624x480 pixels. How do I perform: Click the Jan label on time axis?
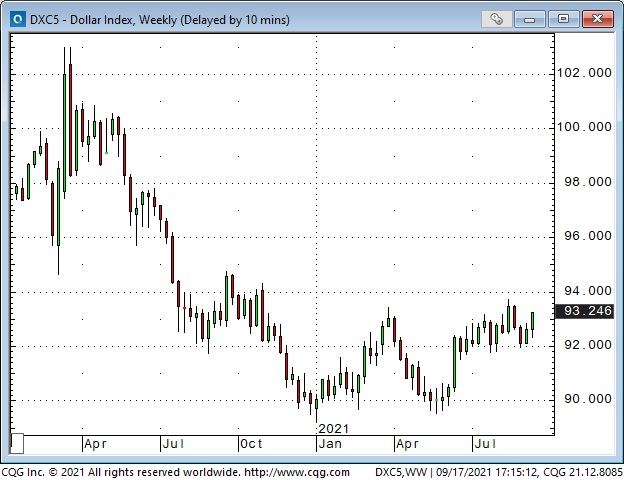coord(330,444)
